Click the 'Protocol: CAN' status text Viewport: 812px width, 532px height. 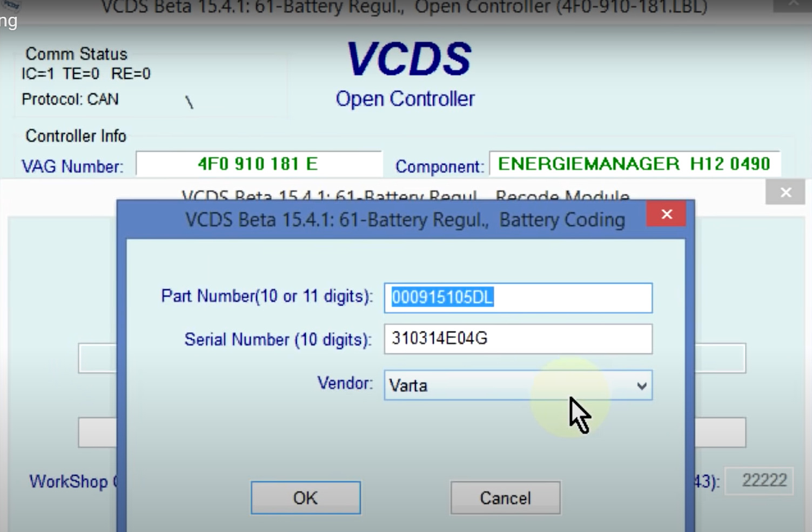[x=70, y=99]
